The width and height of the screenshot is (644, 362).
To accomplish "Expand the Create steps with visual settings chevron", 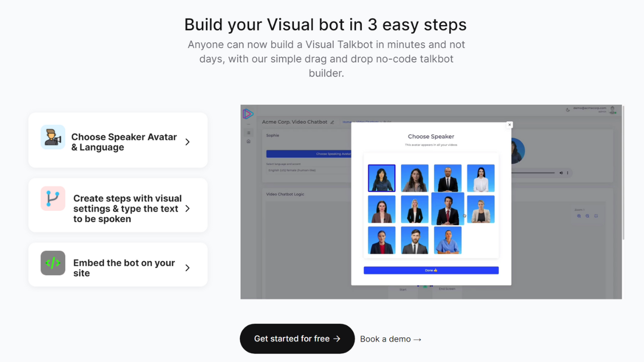I will tap(187, 209).
